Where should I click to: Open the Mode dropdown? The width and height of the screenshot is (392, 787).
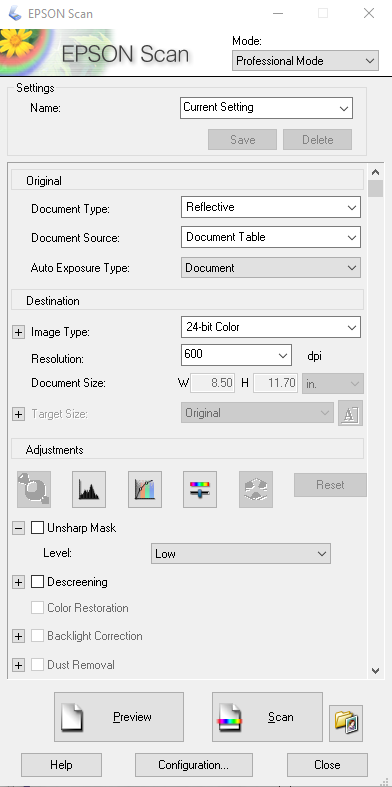pos(305,61)
